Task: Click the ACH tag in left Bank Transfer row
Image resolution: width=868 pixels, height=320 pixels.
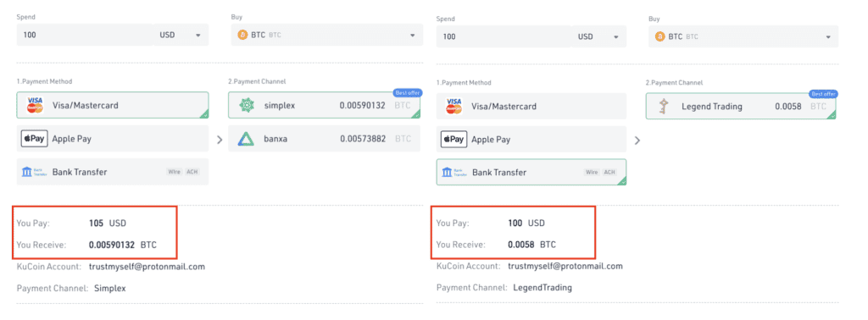Action: pos(192,172)
